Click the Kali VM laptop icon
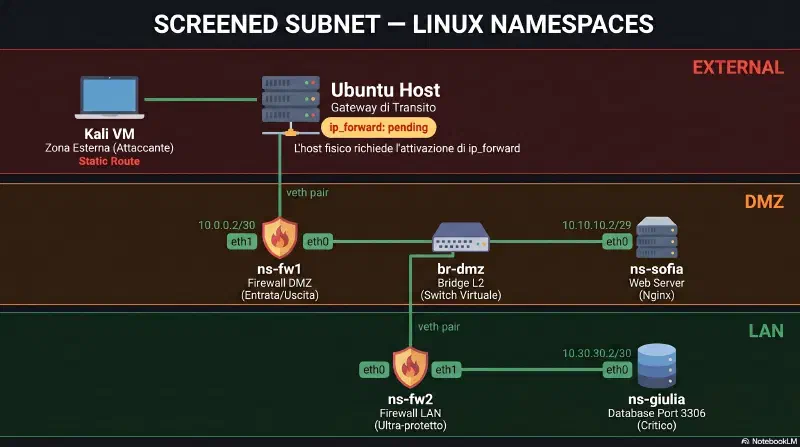The width and height of the screenshot is (800, 447). click(x=109, y=97)
